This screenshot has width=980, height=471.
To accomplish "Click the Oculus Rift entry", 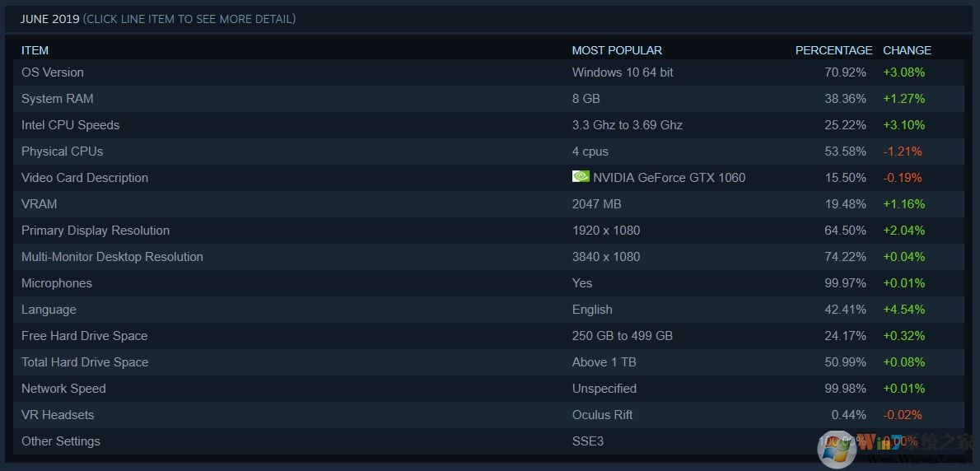I will pyautogui.click(x=603, y=415).
